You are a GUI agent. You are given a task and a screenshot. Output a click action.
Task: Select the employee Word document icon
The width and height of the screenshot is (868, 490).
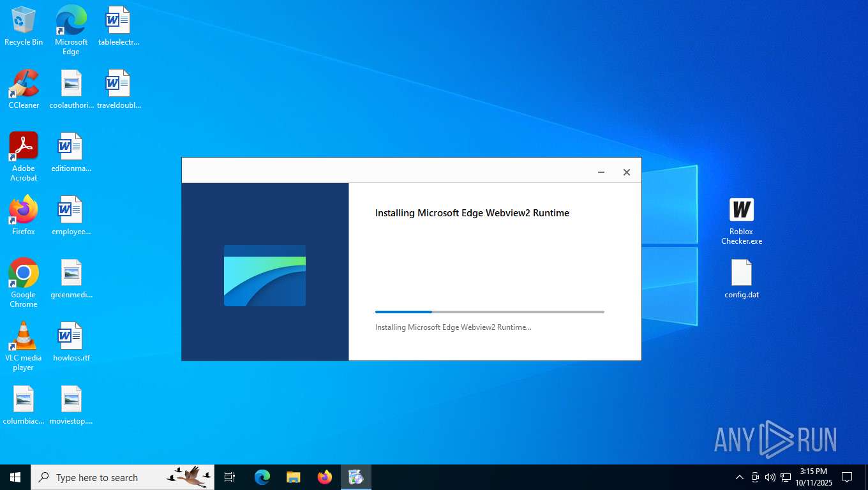(71, 216)
